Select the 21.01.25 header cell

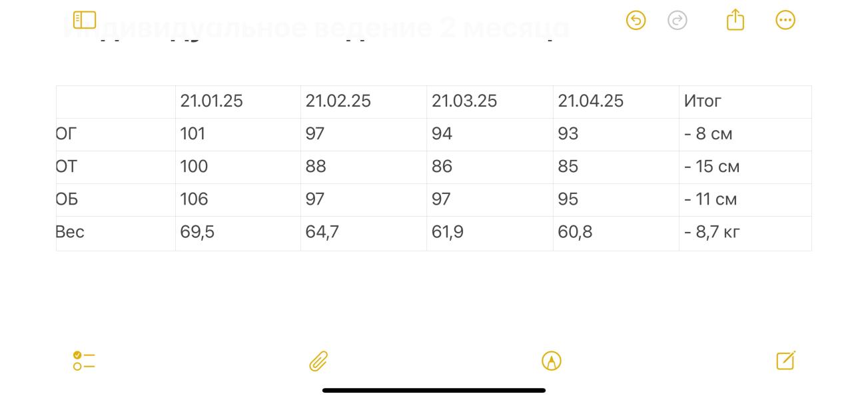click(238, 102)
